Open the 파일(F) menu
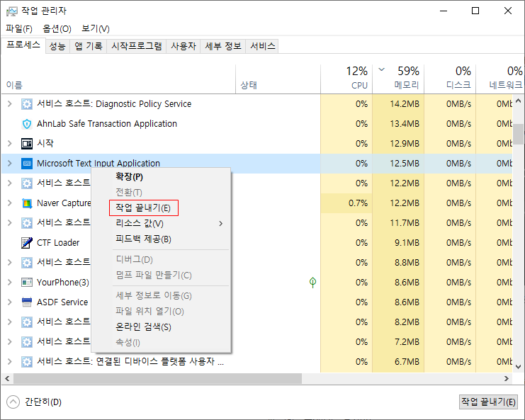 pyautogui.click(x=19, y=29)
